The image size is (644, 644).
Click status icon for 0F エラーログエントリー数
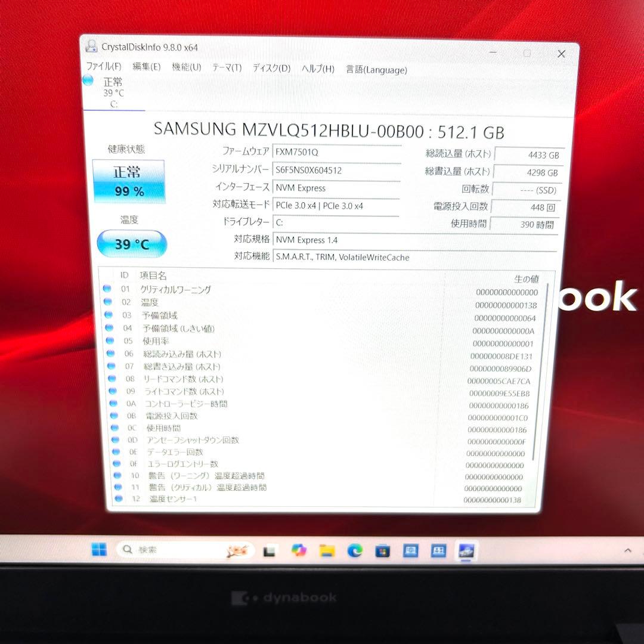coord(117,463)
